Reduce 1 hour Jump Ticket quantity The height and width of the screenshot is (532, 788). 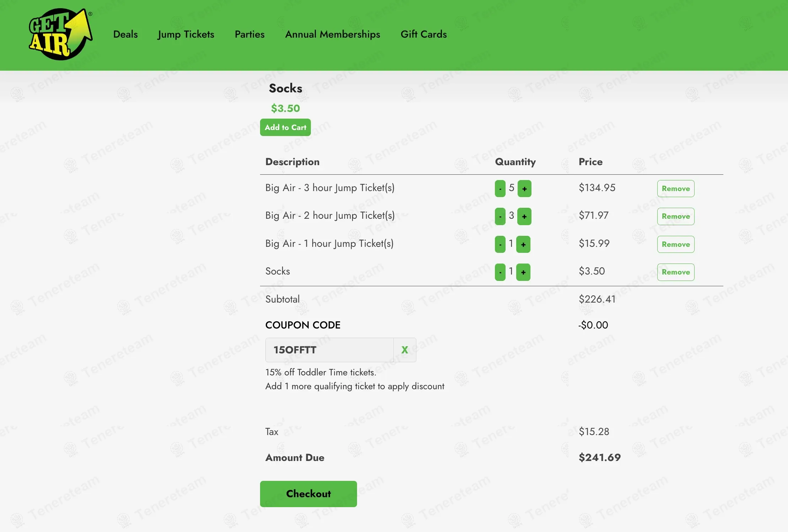click(x=500, y=244)
